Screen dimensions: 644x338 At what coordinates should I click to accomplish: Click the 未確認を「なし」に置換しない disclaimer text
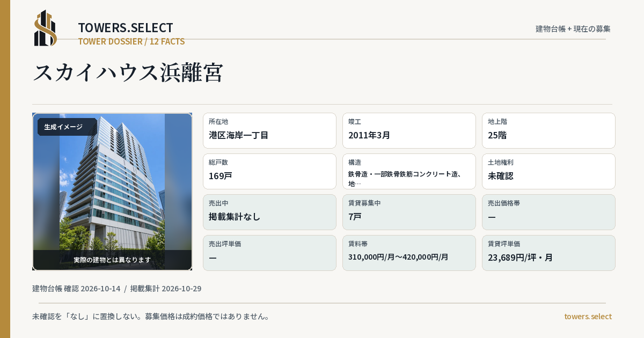151,317
